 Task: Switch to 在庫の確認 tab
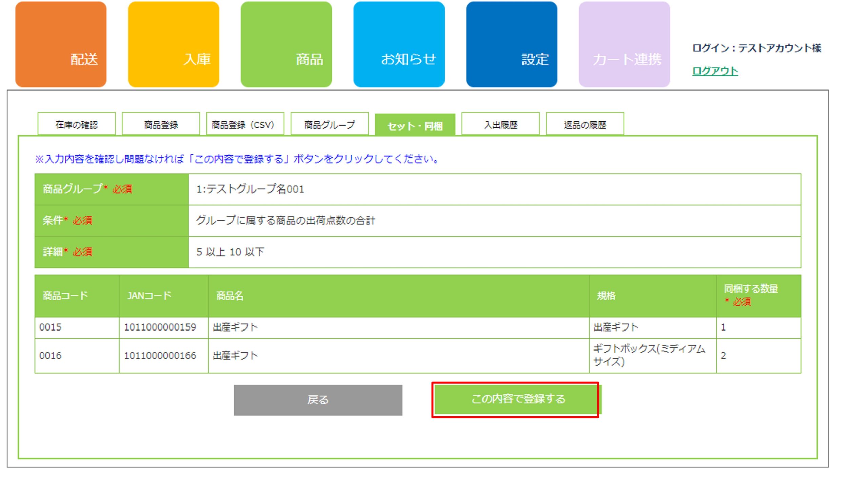77,124
